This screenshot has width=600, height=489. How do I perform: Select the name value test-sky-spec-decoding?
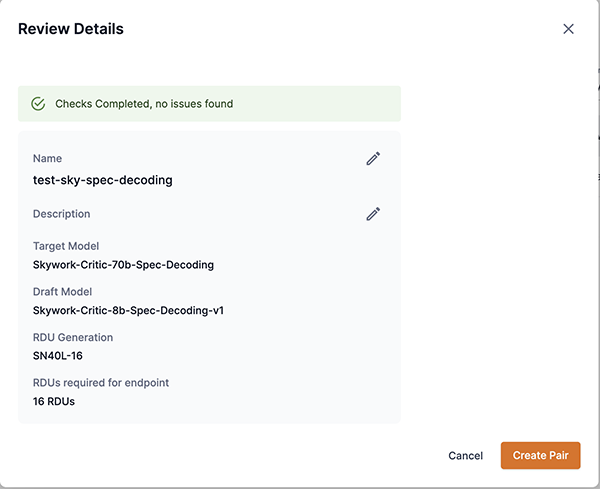pyautogui.click(x=103, y=181)
